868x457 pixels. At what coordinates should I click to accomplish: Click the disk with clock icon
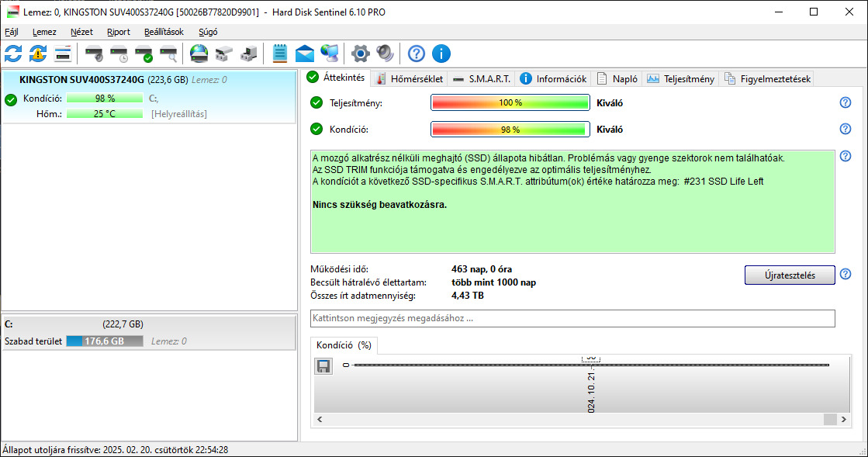[x=119, y=54]
